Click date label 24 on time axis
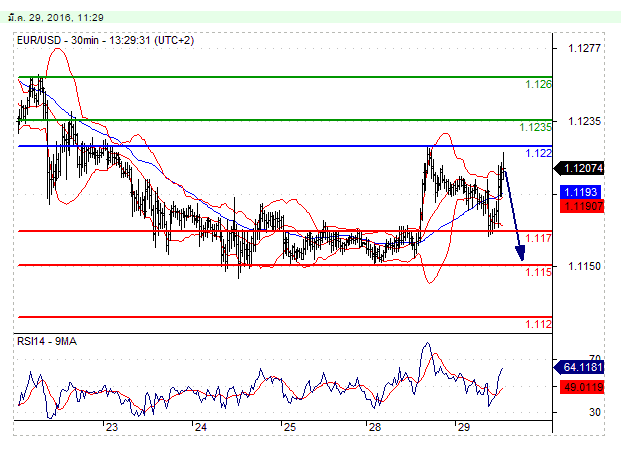The height and width of the screenshot is (453, 621). (x=201, y=427)
